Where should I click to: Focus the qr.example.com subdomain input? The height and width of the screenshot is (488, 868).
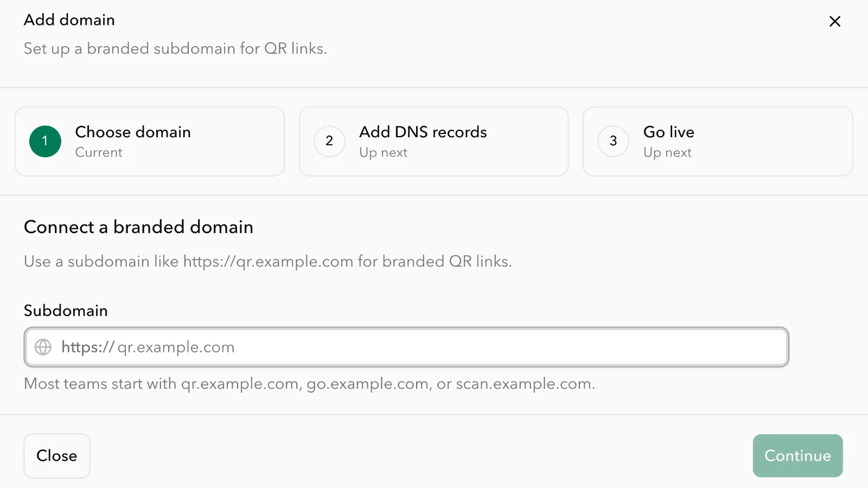tap(434, 347)
